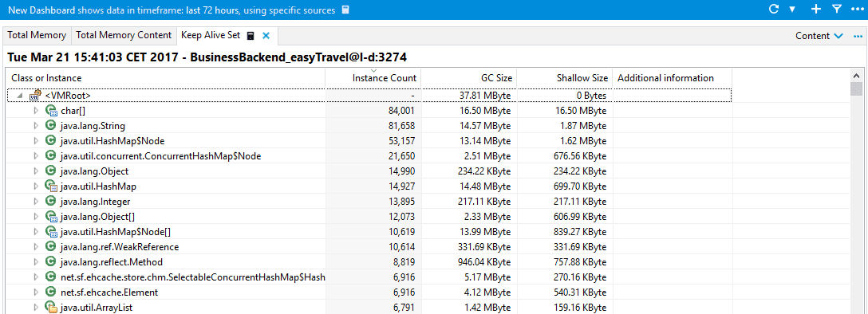Expand the java.lang.String row
Viewport: 868px width, 314px height.
[x=36, y=125]
